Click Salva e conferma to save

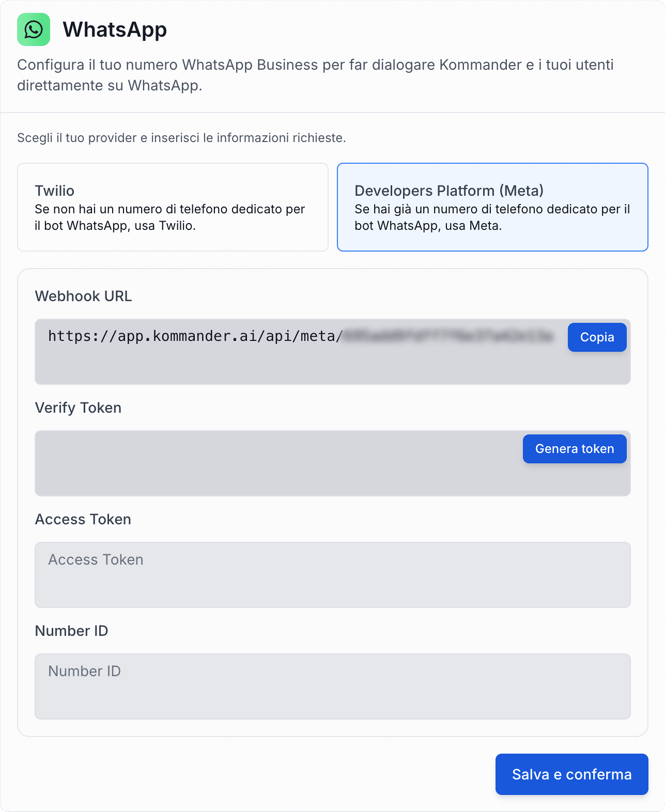tap(571, 774)
